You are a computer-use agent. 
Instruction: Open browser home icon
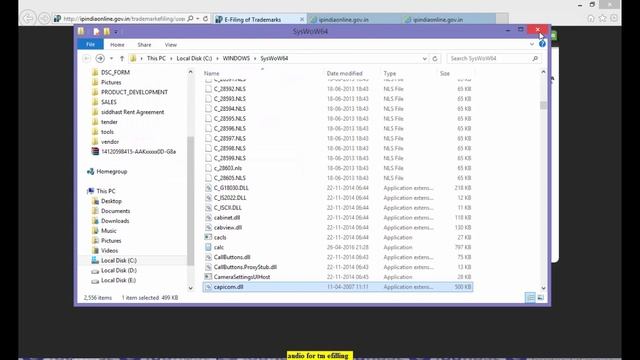(x=591, y=18)
